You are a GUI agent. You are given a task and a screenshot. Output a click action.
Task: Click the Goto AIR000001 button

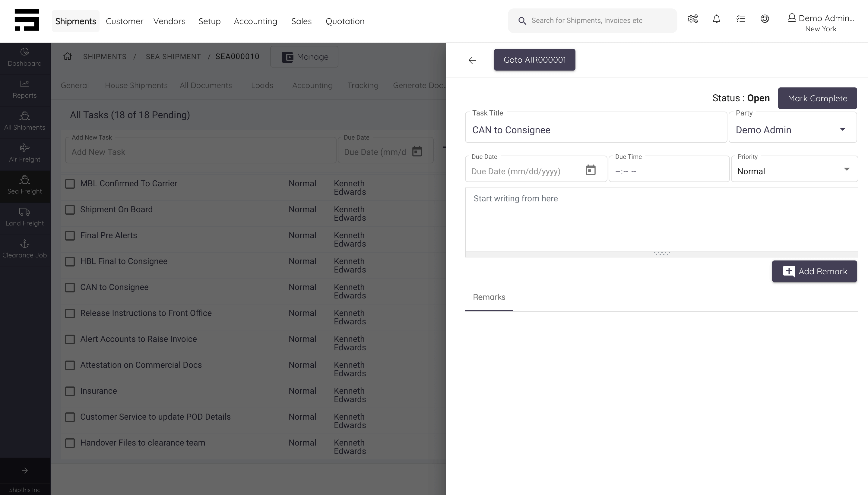coord(534,59)
